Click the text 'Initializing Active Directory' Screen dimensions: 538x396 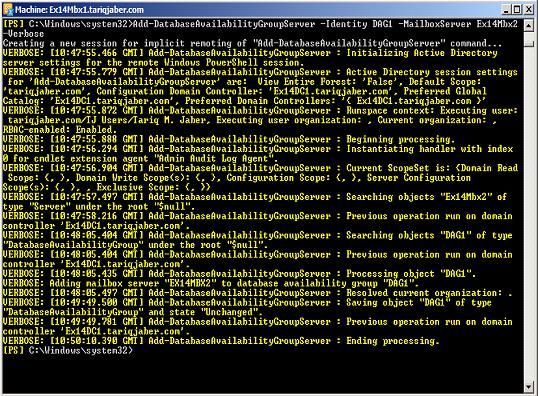pos(422,53)
